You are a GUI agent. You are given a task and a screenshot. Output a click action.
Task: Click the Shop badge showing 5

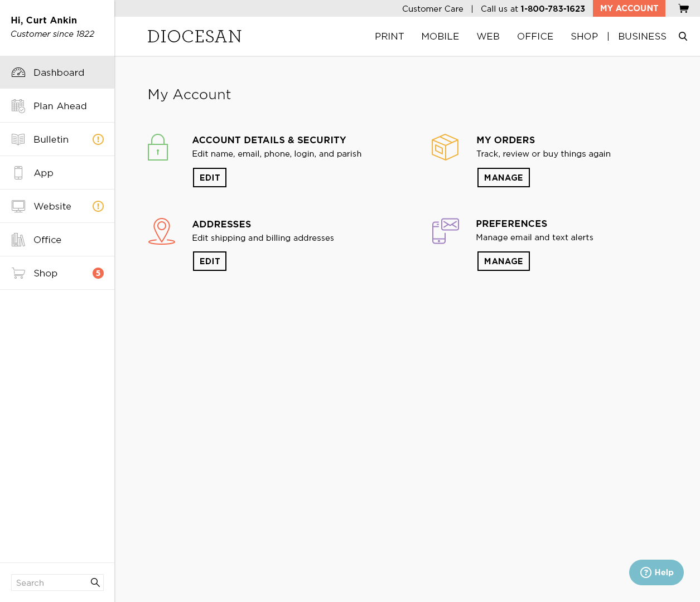pyautogui.click(x=98, y=273)
